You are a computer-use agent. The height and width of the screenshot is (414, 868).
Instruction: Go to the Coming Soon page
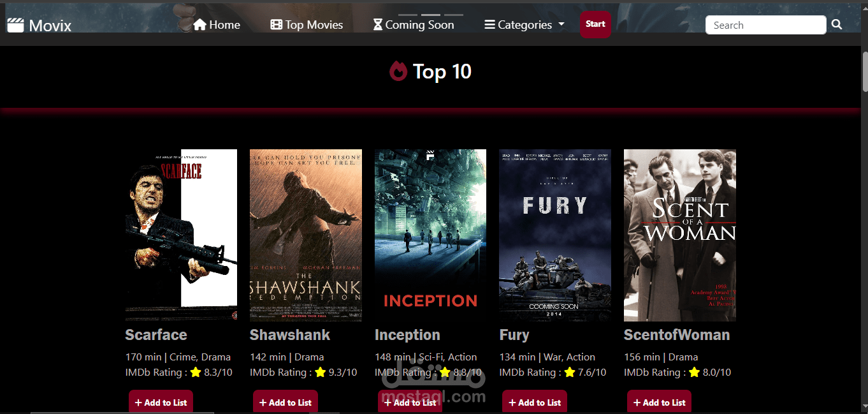(x=414, y=25)
